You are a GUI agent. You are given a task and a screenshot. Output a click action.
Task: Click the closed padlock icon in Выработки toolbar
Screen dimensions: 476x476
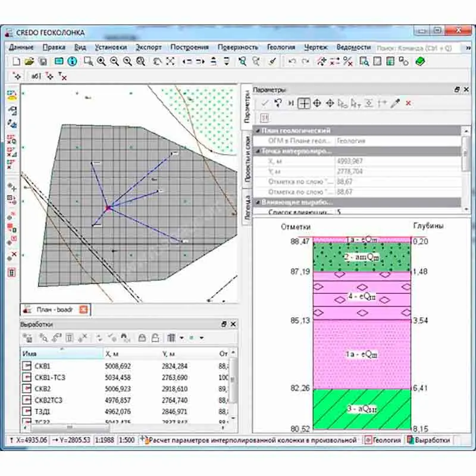pos(142,338)
